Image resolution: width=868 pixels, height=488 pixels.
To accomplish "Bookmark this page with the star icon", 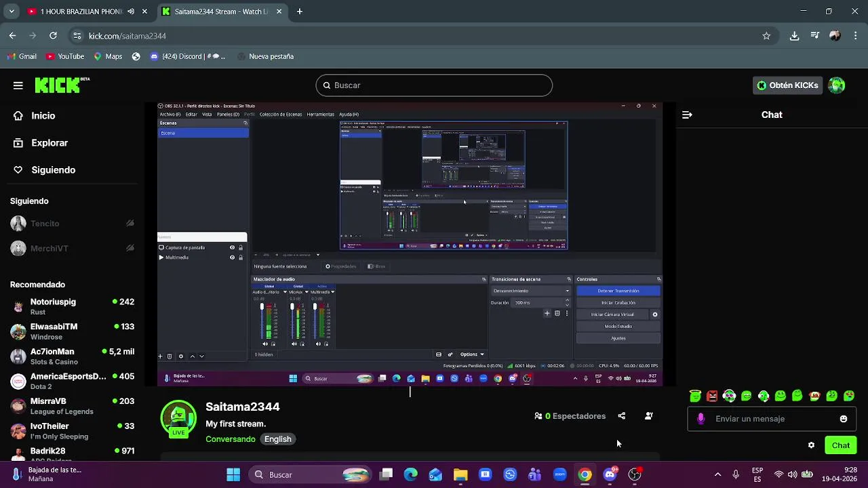I will (766, 36).
